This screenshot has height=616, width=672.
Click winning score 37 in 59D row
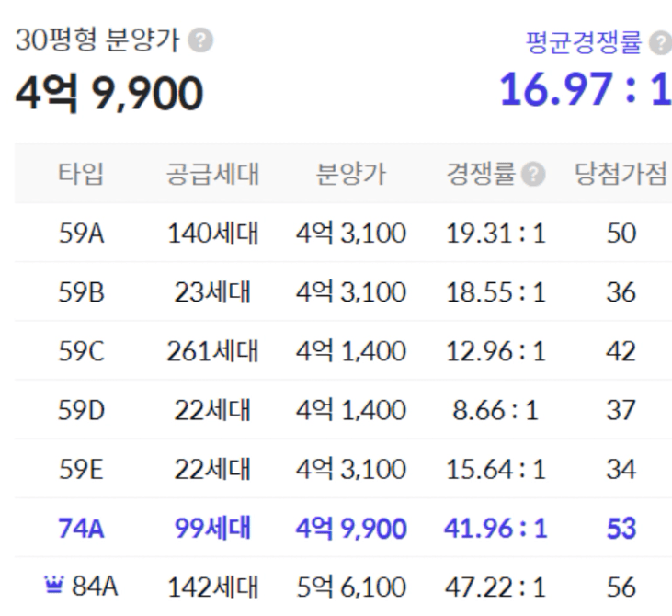coord(621,411)
